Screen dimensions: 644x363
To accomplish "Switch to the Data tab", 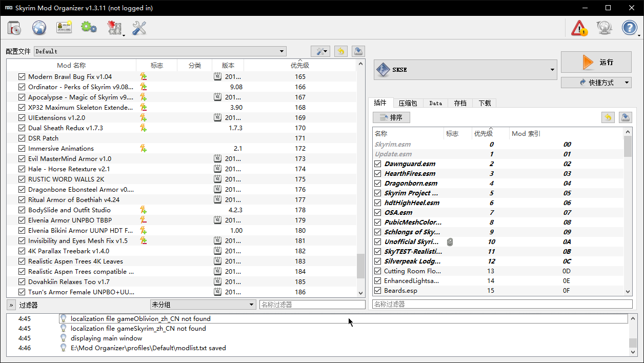I will 436,103.
